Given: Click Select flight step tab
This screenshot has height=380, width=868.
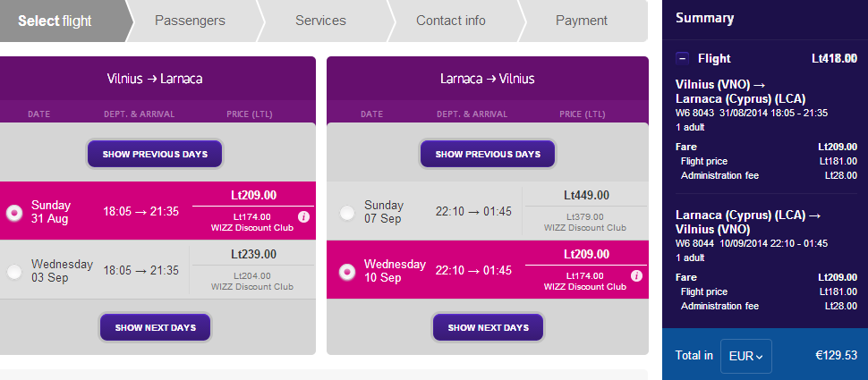Looking at the screenshot, I should 55,21.
